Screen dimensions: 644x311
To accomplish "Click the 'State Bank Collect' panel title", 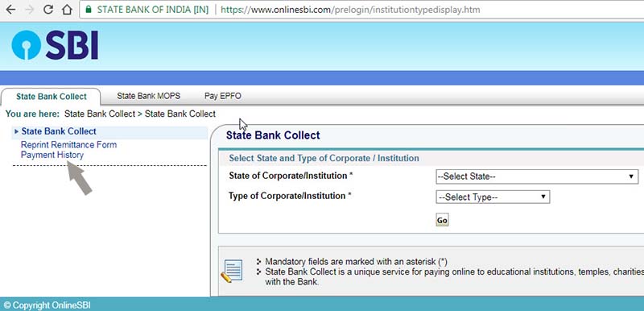I will [x=273, y=135].
